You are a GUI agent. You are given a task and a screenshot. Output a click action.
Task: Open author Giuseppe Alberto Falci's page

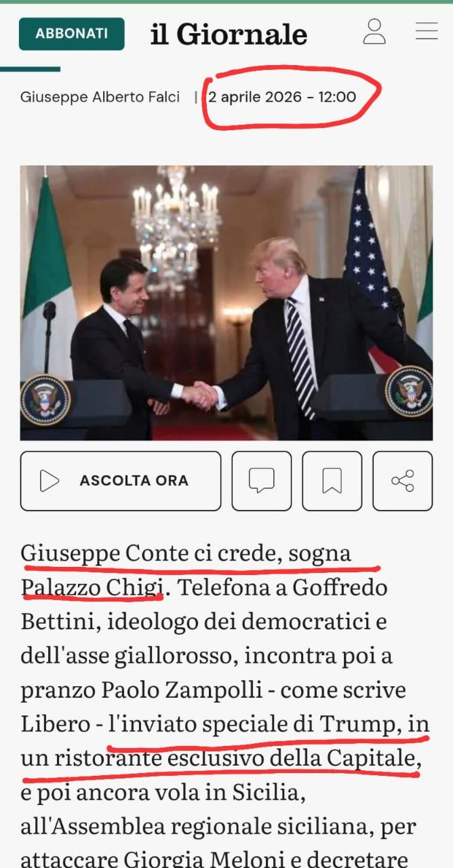coord(100,97)
